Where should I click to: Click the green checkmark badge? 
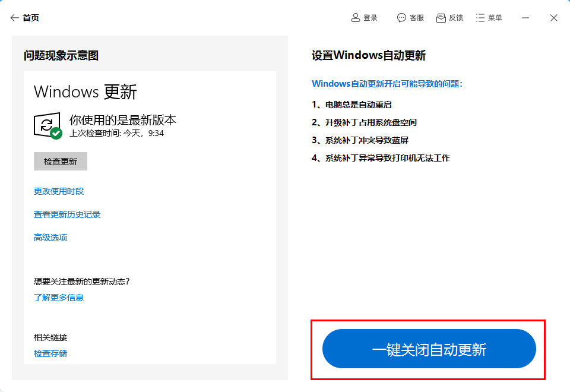[55, 132]
